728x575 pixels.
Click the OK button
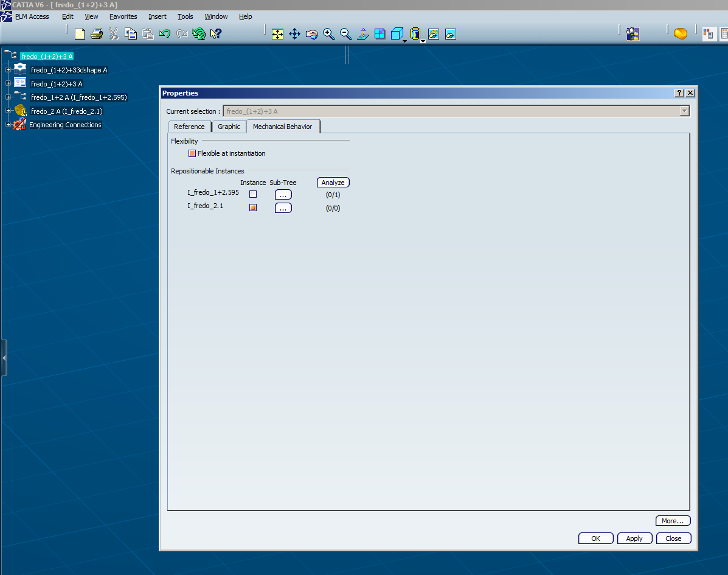[595, 538]
